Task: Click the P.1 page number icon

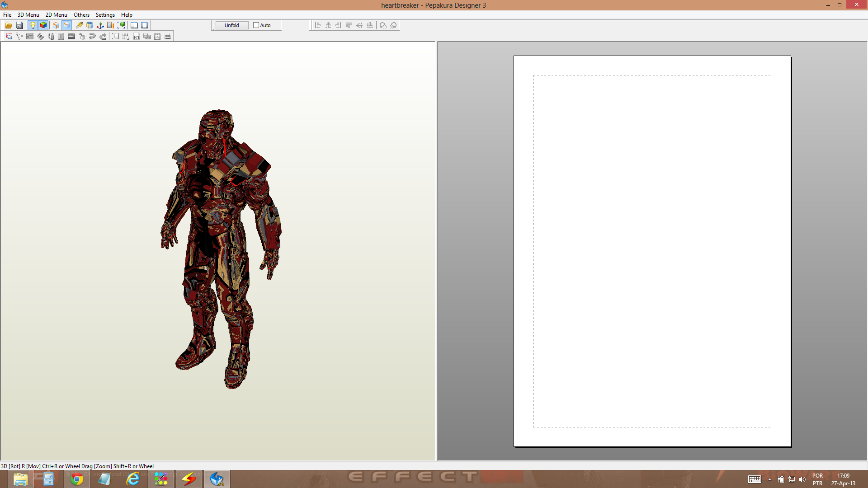Action: coord(137,37)
